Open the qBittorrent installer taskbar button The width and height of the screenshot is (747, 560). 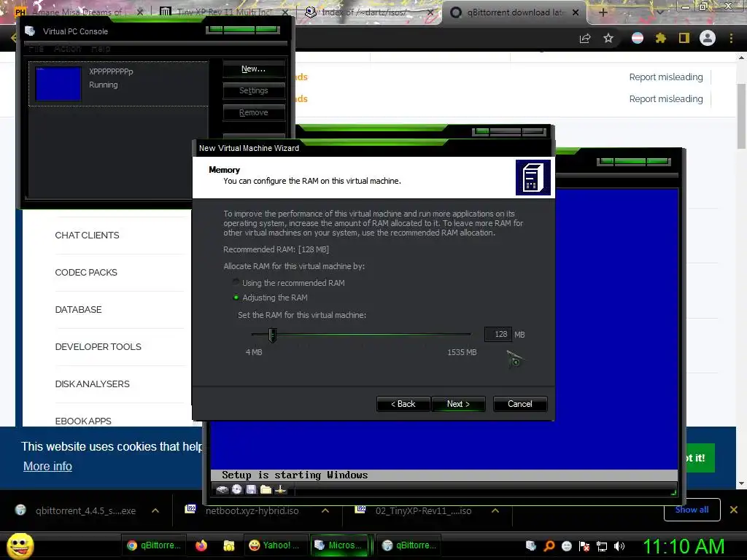[x=410, y=545]
